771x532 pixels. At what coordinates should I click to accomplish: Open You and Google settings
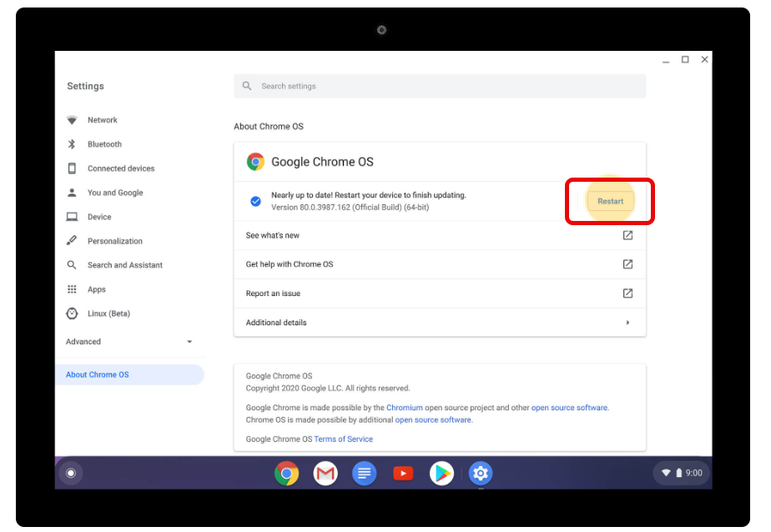point(116,193)
